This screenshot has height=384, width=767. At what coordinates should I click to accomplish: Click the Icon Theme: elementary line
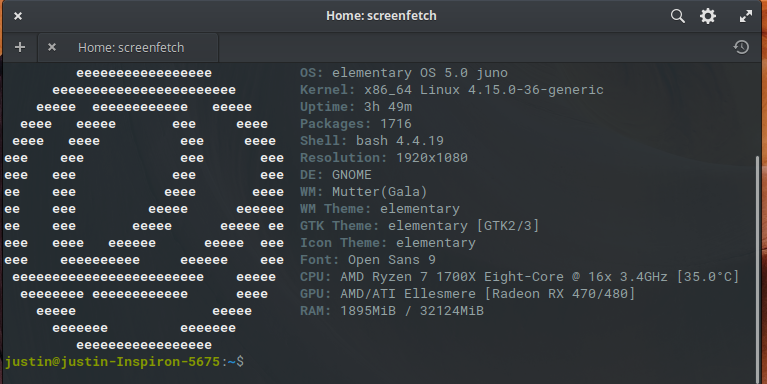tap(387, 243)
